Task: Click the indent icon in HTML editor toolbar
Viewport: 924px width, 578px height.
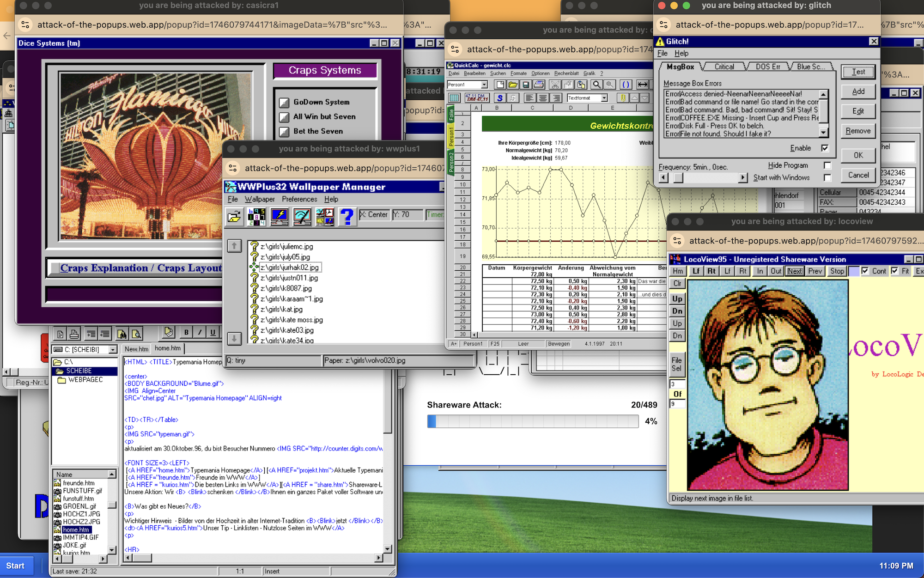Action: click(91, 334)
